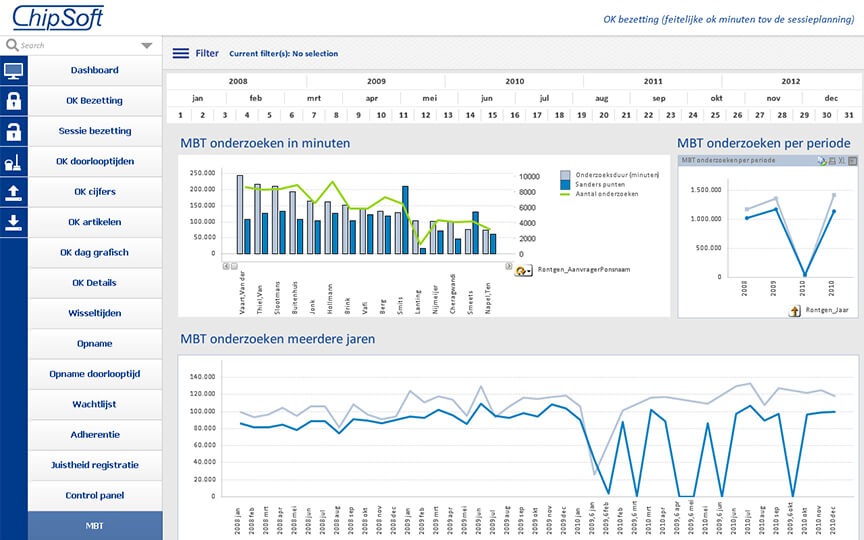Select year 2011 in the timeline
The height and width of the screenshot is (540, 864).
click(x=653, y=81)
